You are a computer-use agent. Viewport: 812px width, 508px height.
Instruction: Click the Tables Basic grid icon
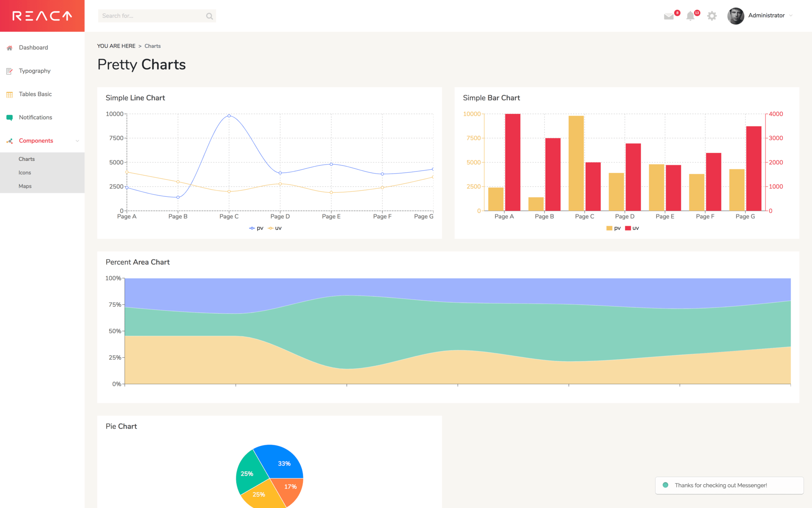(9, 94)
